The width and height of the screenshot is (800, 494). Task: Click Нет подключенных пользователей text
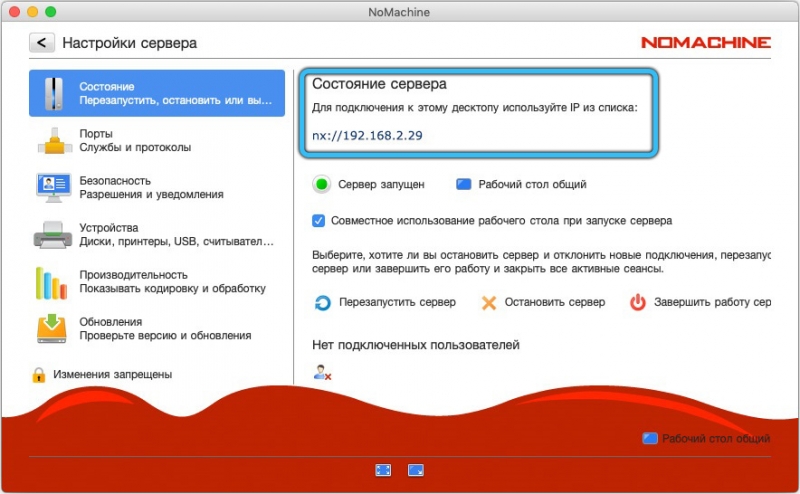416,345
